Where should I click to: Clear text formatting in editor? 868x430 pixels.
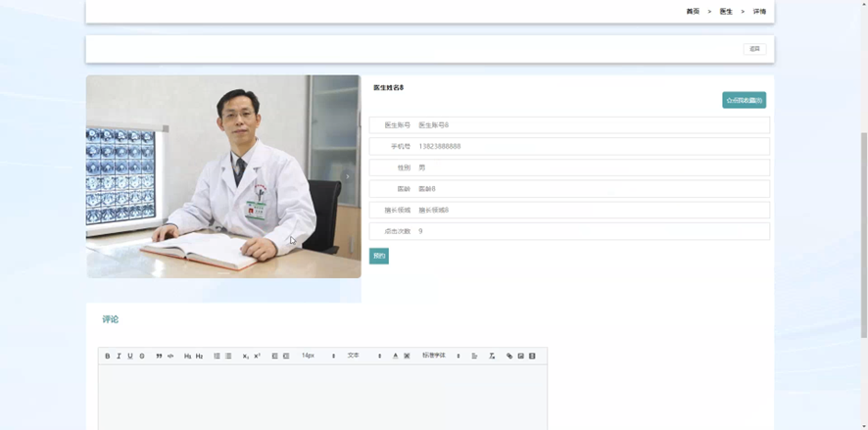(x=492, y=356)
